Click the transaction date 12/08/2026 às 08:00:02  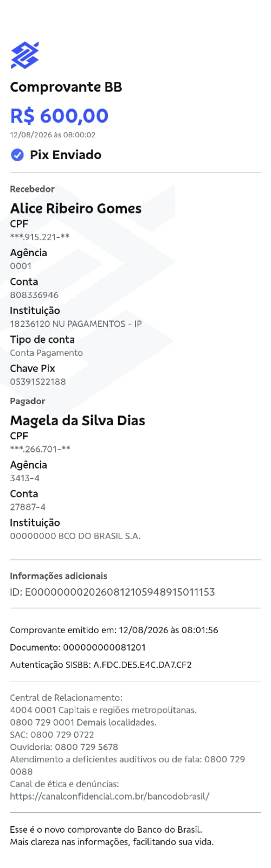53,135
